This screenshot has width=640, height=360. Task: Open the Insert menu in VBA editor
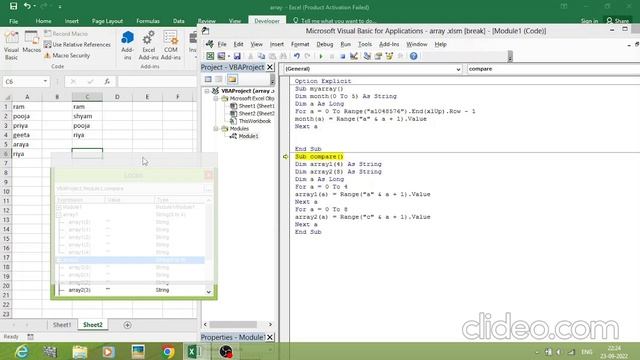[276, 44]
